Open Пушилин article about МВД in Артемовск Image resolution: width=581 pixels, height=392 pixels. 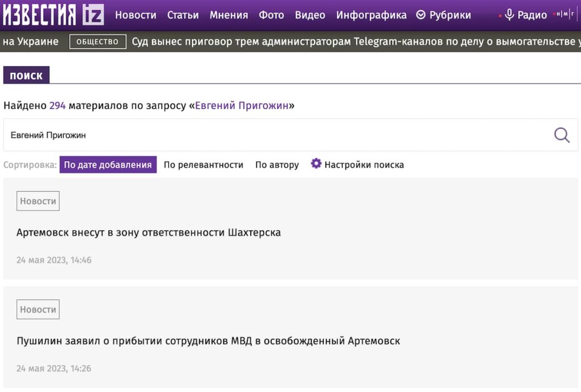(x=208, y=341)
